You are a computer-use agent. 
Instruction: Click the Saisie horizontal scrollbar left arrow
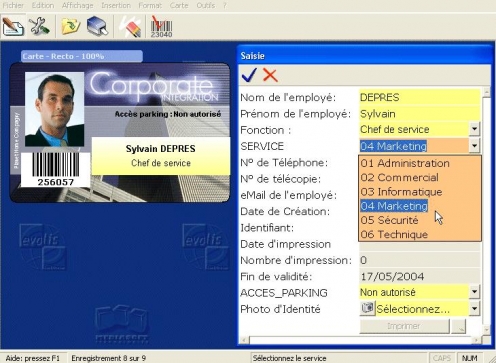pyautogui.click(x=244, y=340)
